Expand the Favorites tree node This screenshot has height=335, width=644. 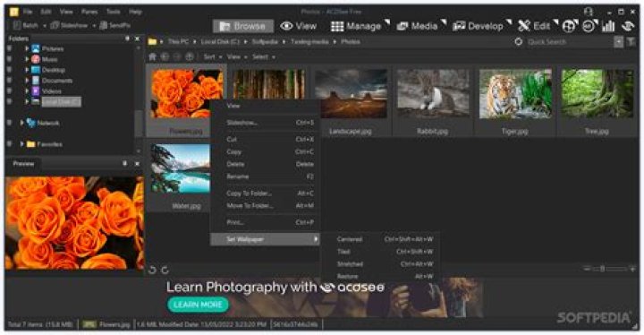(21, 144)
